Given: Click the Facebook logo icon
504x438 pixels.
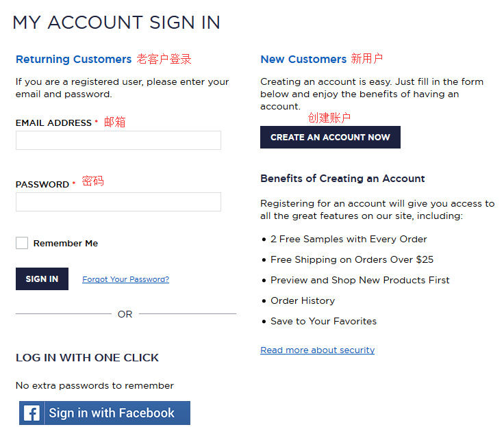Looking at the screenshot, I should pyautogui.click(x=32, y=413).
